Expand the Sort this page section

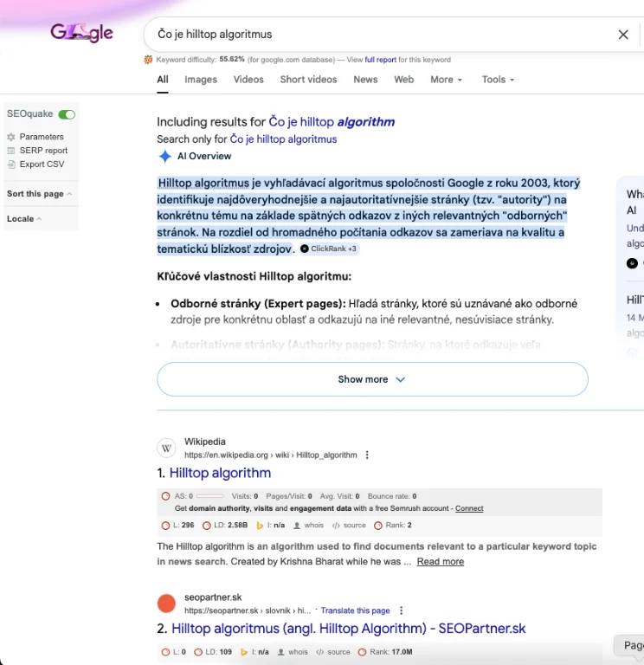pyautogui.click(x=39, y=194)
